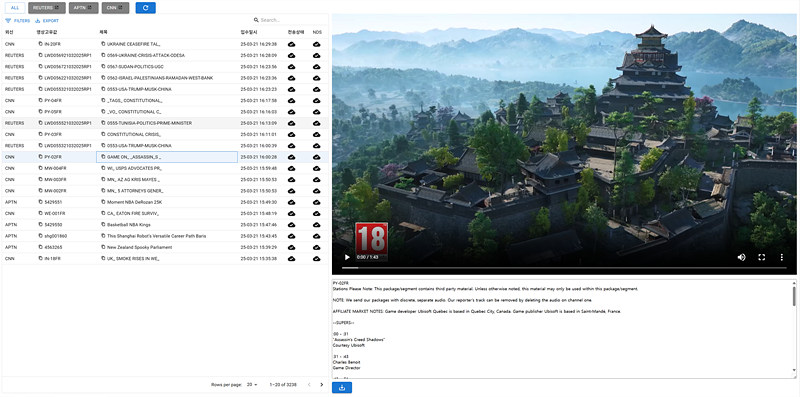Click the previous page arrow

309,384
